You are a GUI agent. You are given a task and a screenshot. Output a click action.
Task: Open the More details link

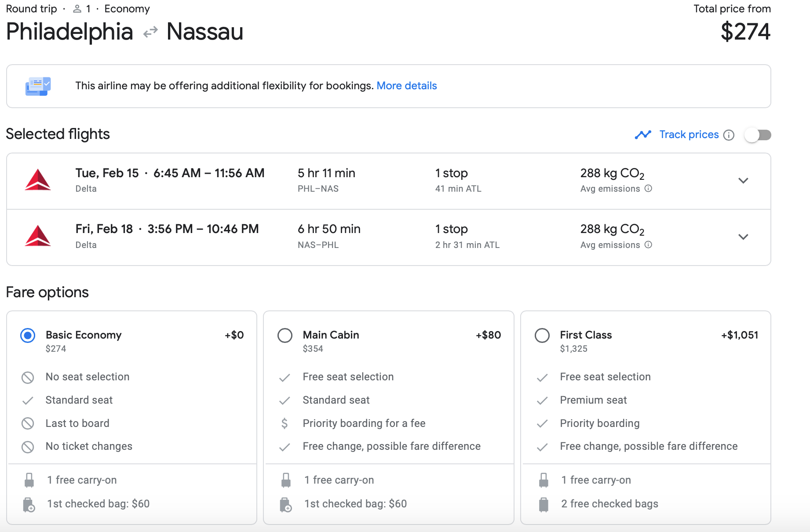coord(406,86)
